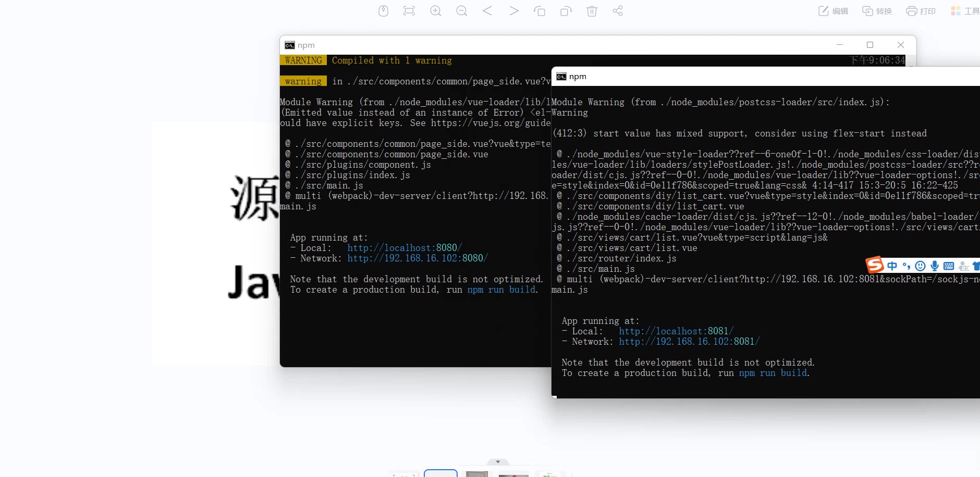Go to the previous image
Image resolution: width=980 pixels, height=477 pixels.
pos(487,11)
